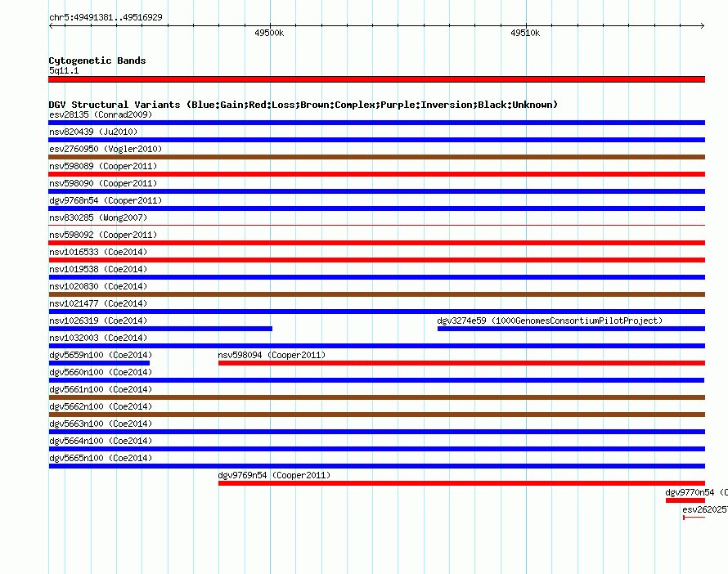Click the red 5q11.1 cytogenetic band bar
This screenshot has width=728, height=574.
pos(376,79)
